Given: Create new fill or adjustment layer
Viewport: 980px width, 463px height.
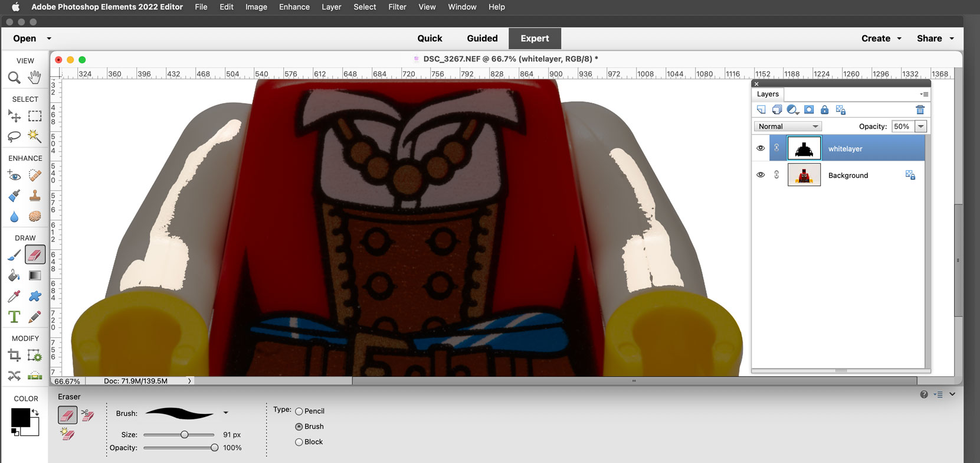Looking at the screenshot, I should coord(793,110).
